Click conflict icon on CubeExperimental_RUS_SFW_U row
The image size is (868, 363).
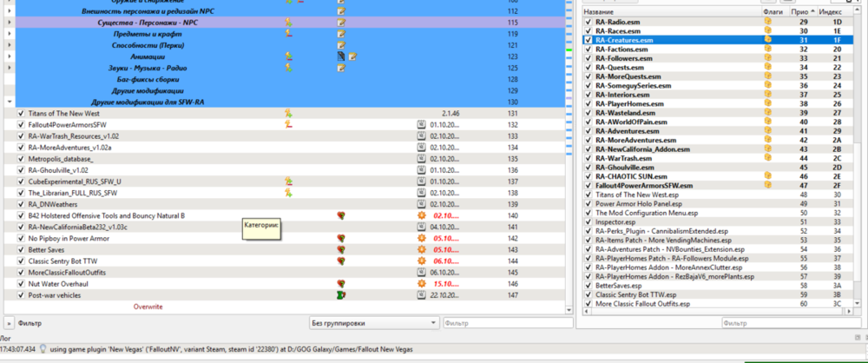point(288,181)
